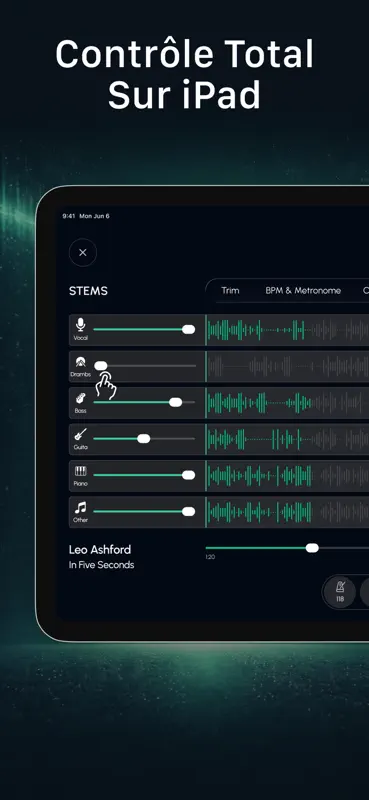Seek within the Vocal waveform
The width and height of the screenshot is (369, 800).
click(x=287, y=330)
